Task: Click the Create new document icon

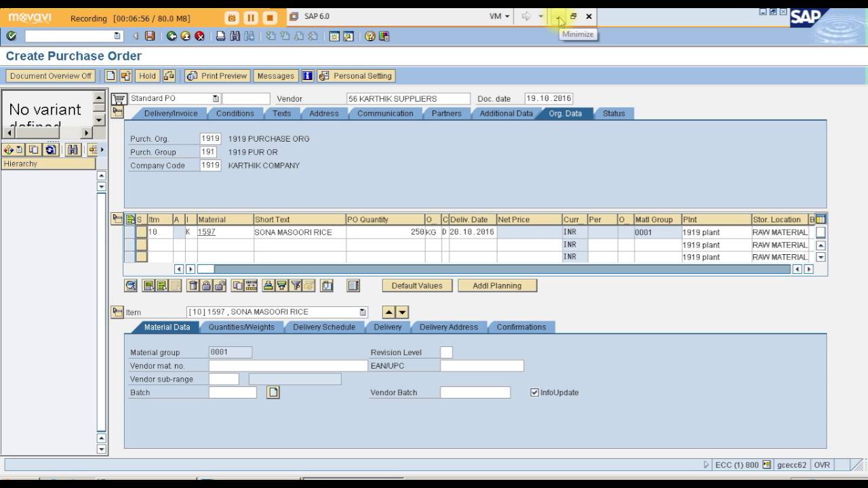Action: coord(111,76)
